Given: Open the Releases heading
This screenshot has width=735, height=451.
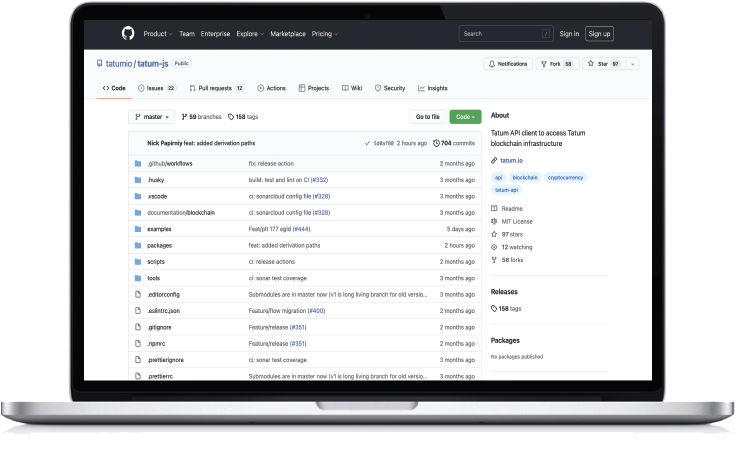Looking at the screenshot, I should pyautogui.click(x=504, y=292).
